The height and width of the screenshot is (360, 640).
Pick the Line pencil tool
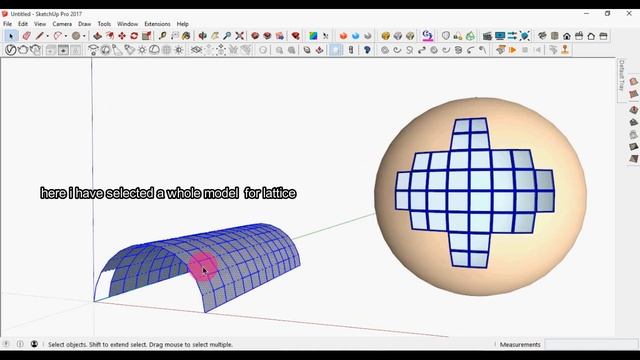[x=39, y=36]
